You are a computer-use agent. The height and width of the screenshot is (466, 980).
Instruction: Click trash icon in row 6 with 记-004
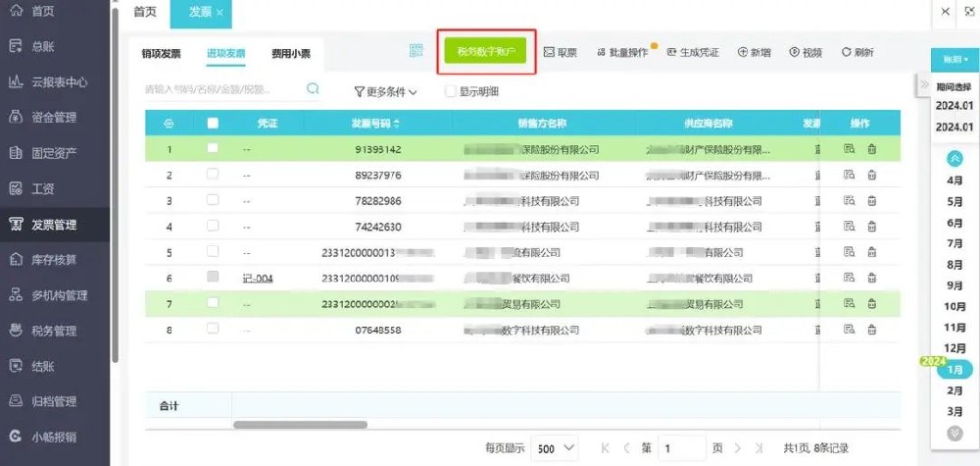pos(872,278)
